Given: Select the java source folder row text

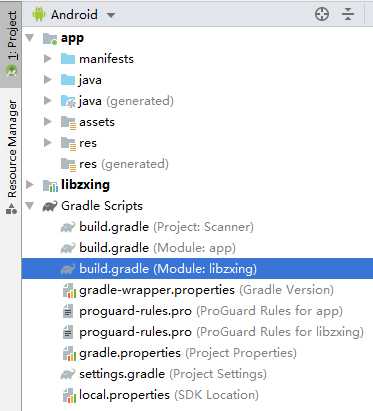Looking at the screenshot, I should (90, 80).
